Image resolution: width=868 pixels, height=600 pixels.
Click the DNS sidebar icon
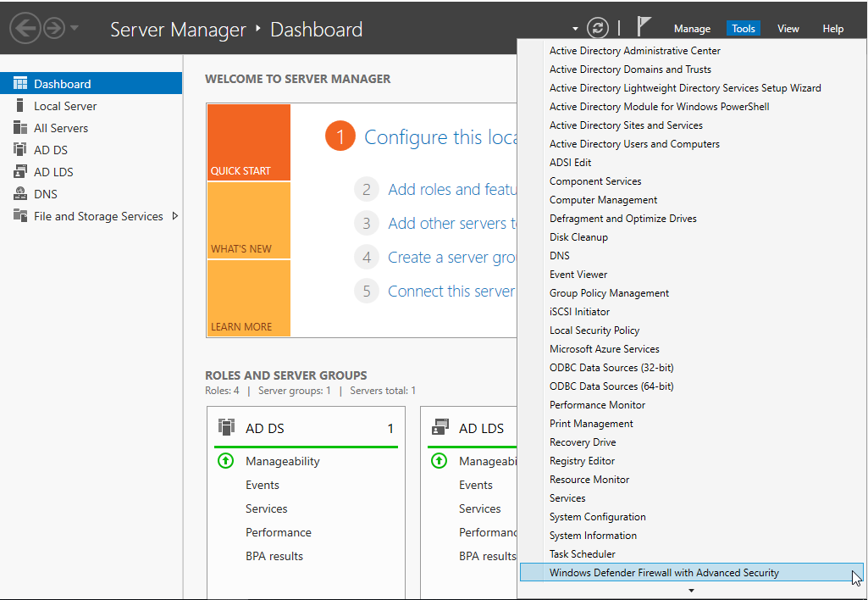[20, 194]
